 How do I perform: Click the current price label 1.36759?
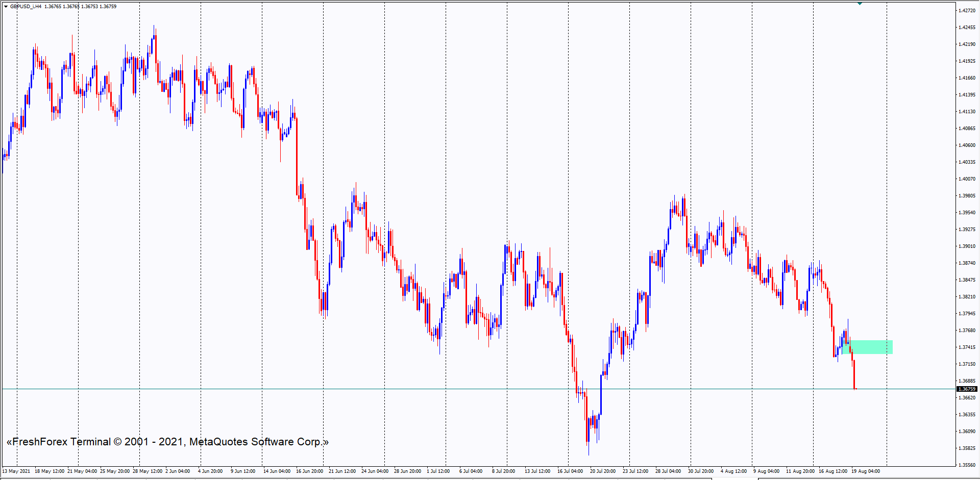coord(967,389)
